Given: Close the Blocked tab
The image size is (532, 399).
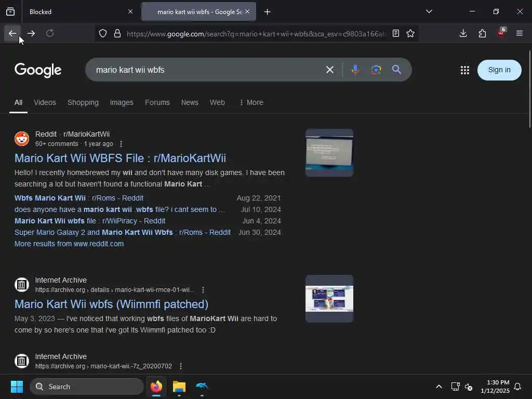Looking at the screenshot, I should click(130, 11).
